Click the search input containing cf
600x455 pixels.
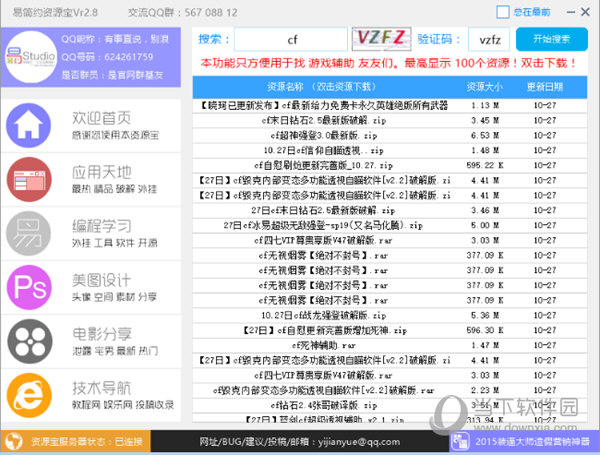tap(291, 39)
